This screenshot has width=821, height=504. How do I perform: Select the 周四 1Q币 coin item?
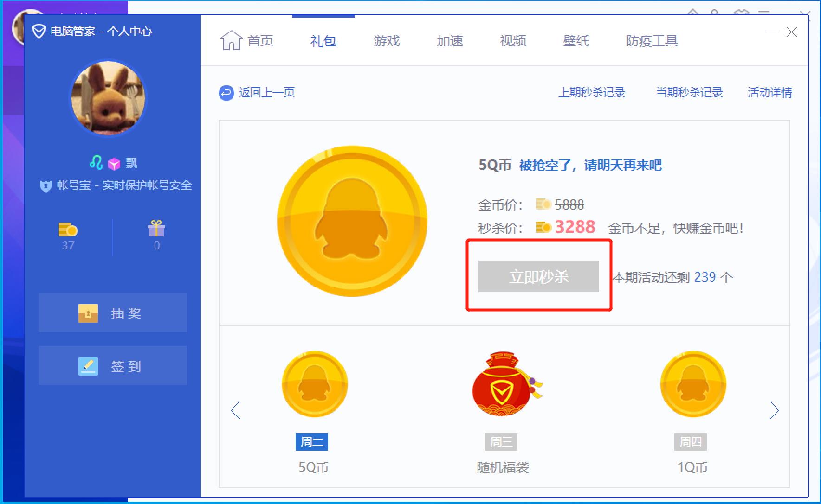pyautogui.click(x=693, y=384)
